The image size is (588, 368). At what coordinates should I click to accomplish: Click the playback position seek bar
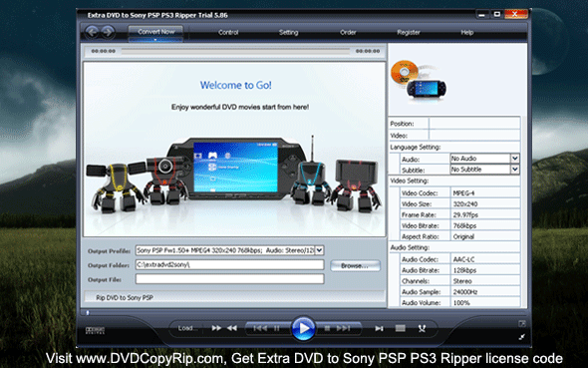pos(235,51)
